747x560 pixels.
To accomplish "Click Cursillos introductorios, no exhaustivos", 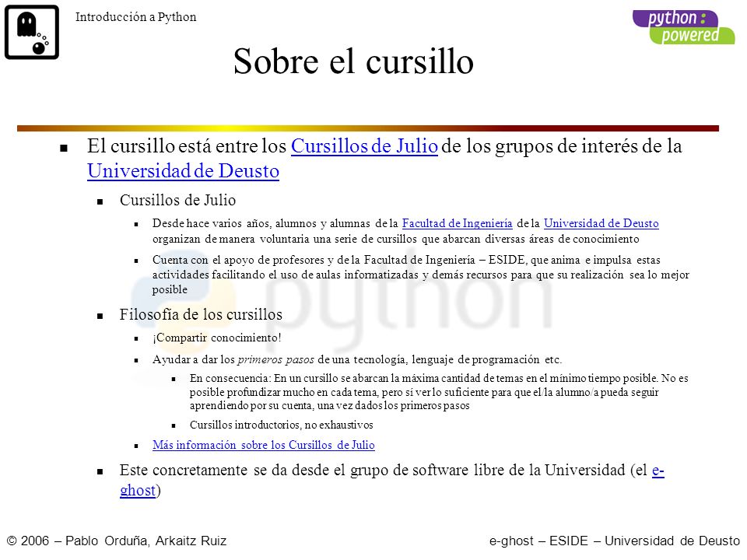I will (x=281, y=425).
